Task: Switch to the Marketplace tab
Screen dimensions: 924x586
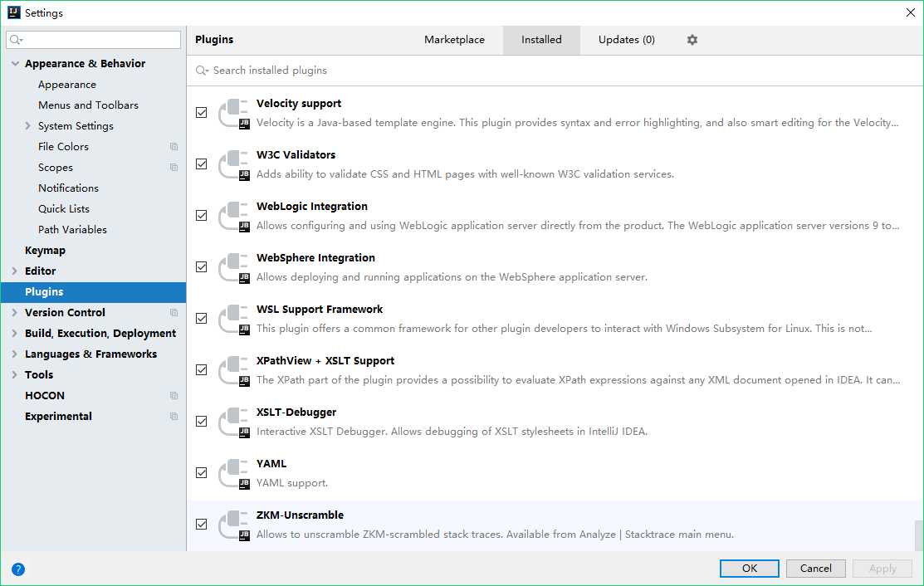Action: pyautogui.click(x=454, y=40)
